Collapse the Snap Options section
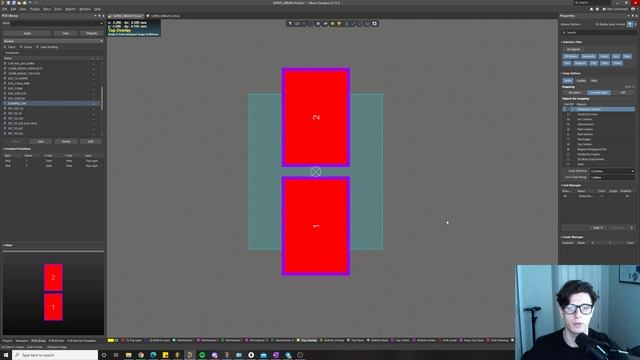Viewport: 640px width, 360px height. [562, 73]
